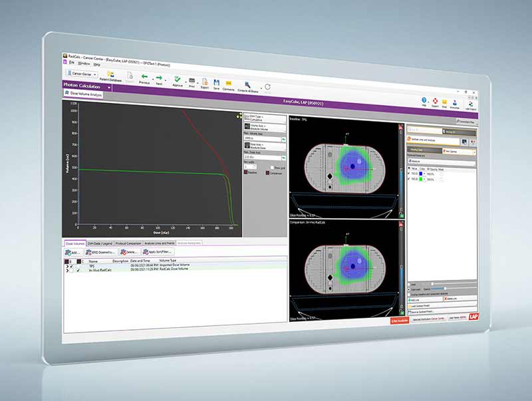
Task: Switch to DVH Data / Legend tab
Action: (100, 243)
